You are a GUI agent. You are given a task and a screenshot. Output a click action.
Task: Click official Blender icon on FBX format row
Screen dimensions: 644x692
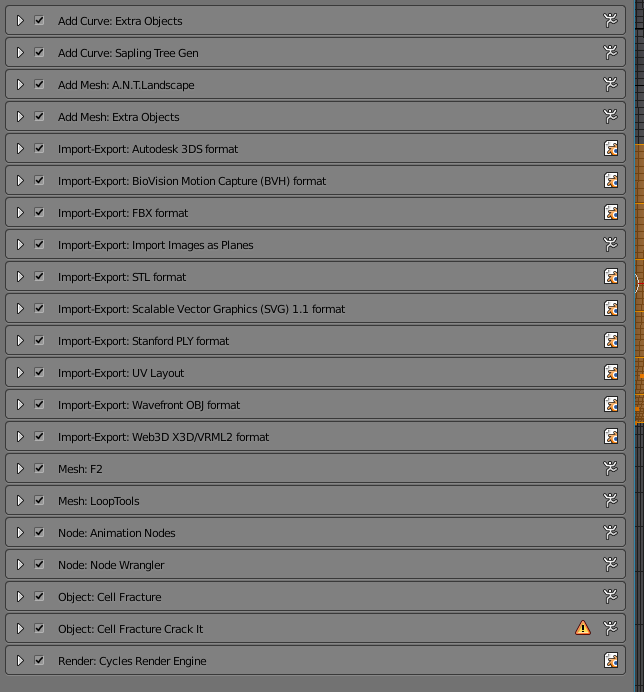click(611, 212)
